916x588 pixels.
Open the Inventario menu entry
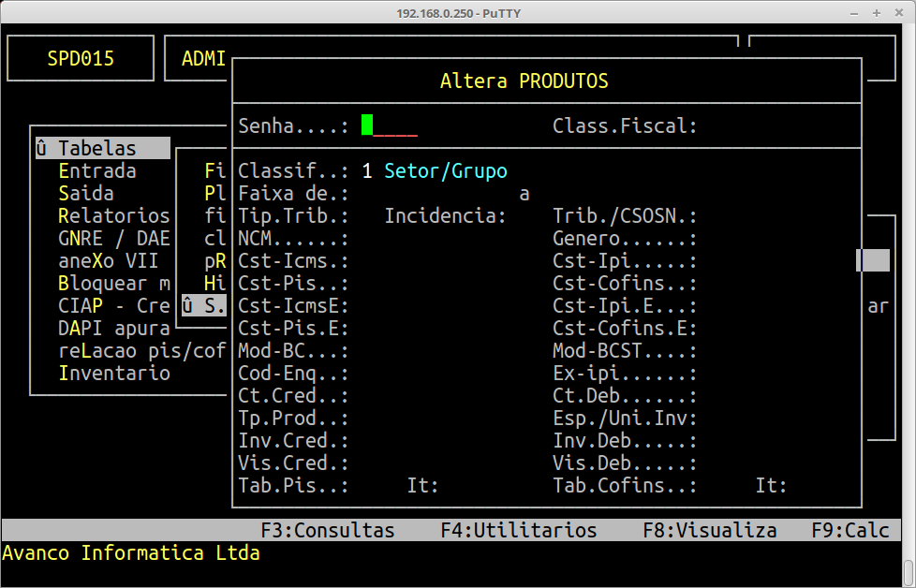pyautogui.click(x=113, y=374)
